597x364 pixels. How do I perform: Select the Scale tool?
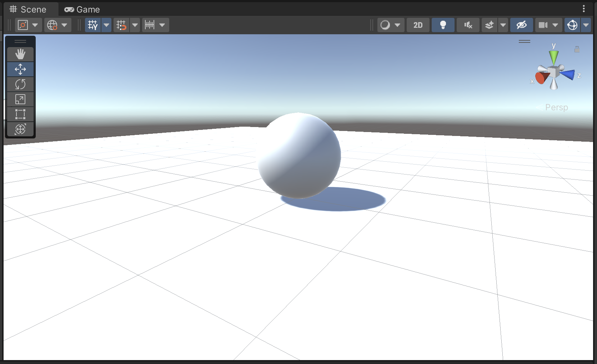(20, 100)
